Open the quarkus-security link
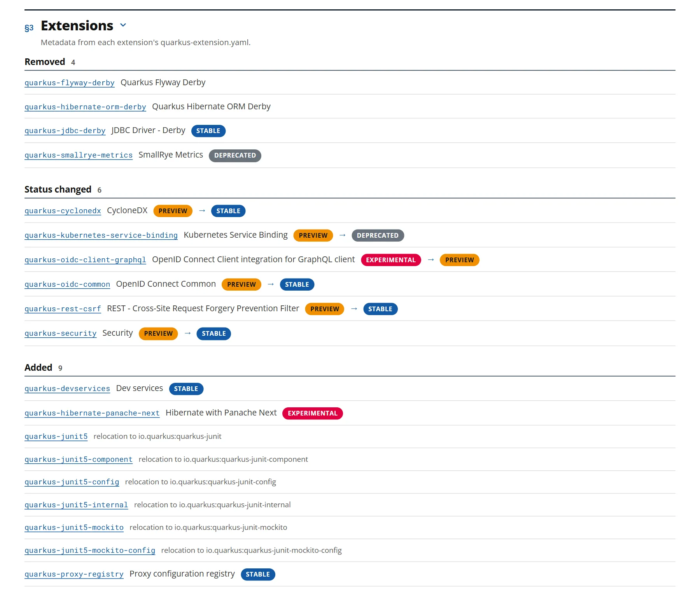 pos(60,333)
